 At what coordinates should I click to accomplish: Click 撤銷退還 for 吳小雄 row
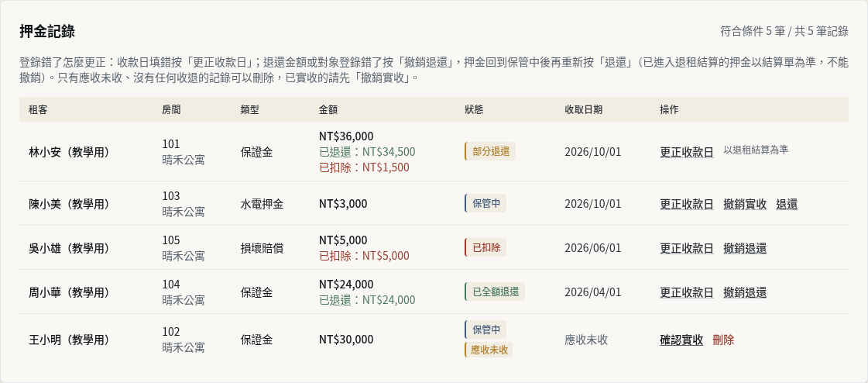click(745, 248)
